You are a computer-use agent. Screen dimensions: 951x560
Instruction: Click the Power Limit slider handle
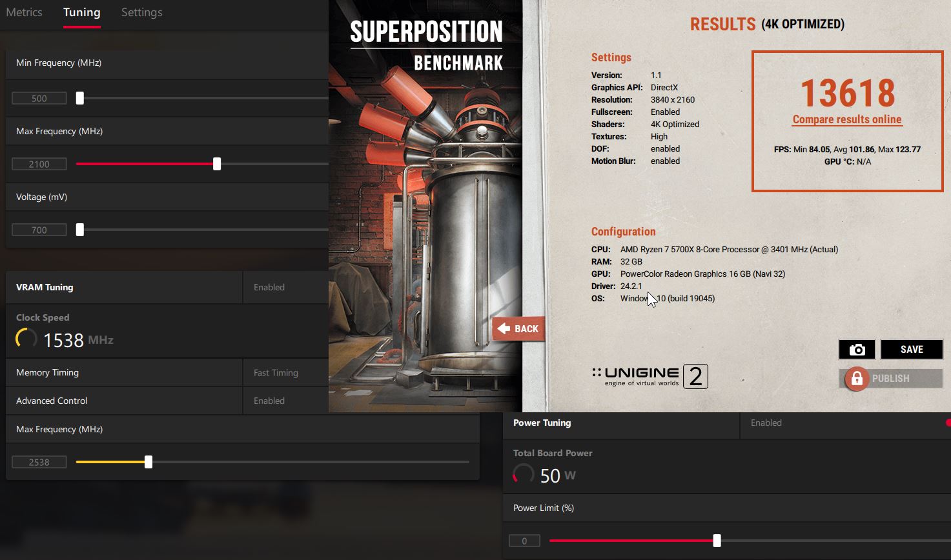point(717,541)
